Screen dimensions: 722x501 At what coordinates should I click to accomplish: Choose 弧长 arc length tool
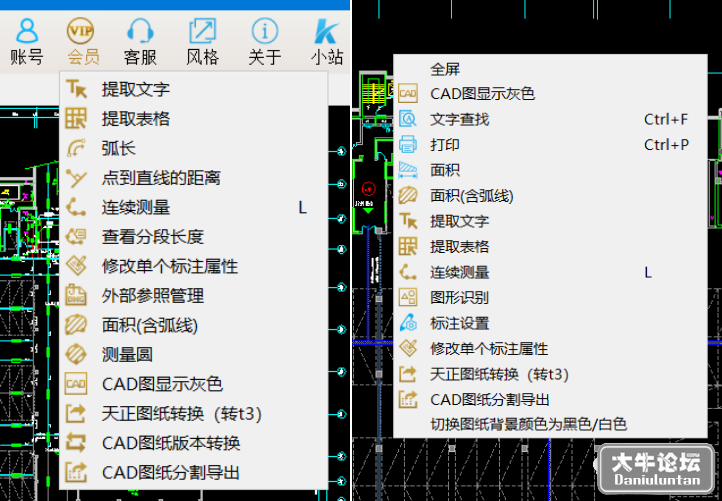pos(193,148)
